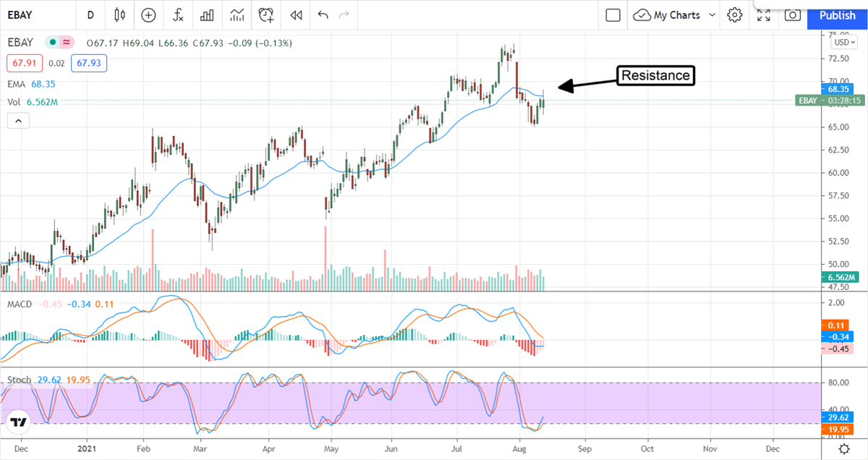Select the square layout setup icon
This screenshot has width=868, height=460.
pos(613,14)
